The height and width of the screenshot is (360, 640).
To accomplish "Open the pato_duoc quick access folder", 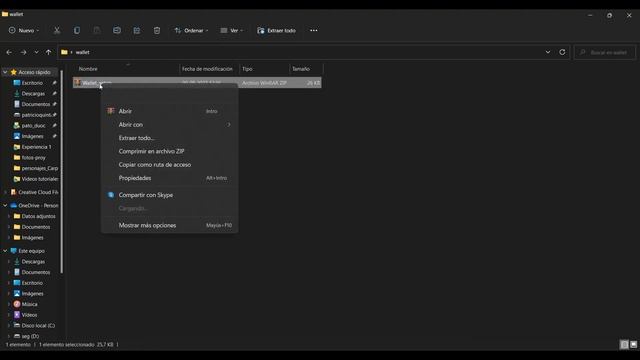I will click(x=33, y=126).
